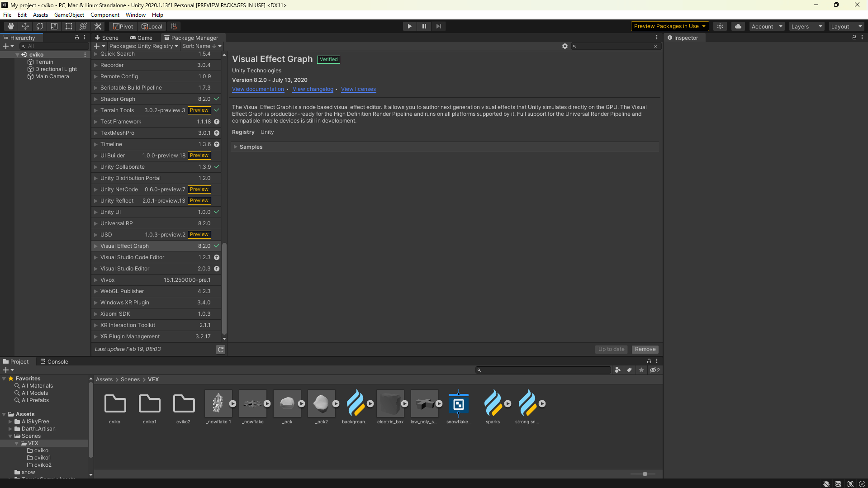
Task: Toggle Local handle rotation mode
Action: (x=152, y=26)
